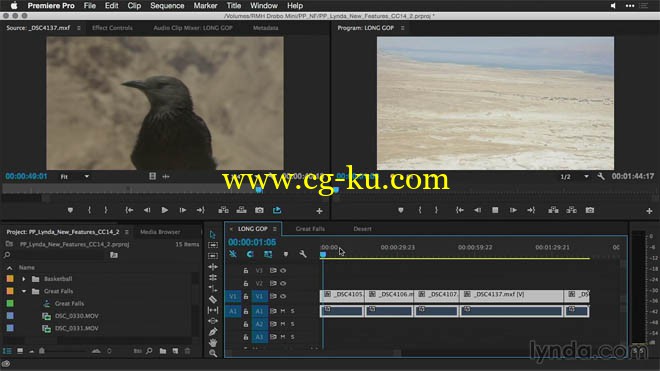Image resolution: width=660 pixels, height=371 pixels.
Task: Click Overwrite button in Source monitor
Action: point(241,210)
